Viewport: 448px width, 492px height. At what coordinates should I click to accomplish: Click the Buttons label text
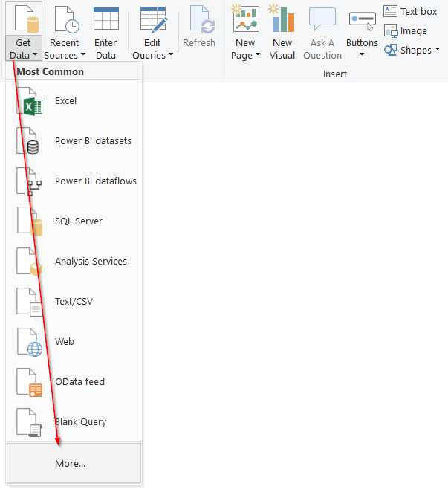click(x=362, y=42)
